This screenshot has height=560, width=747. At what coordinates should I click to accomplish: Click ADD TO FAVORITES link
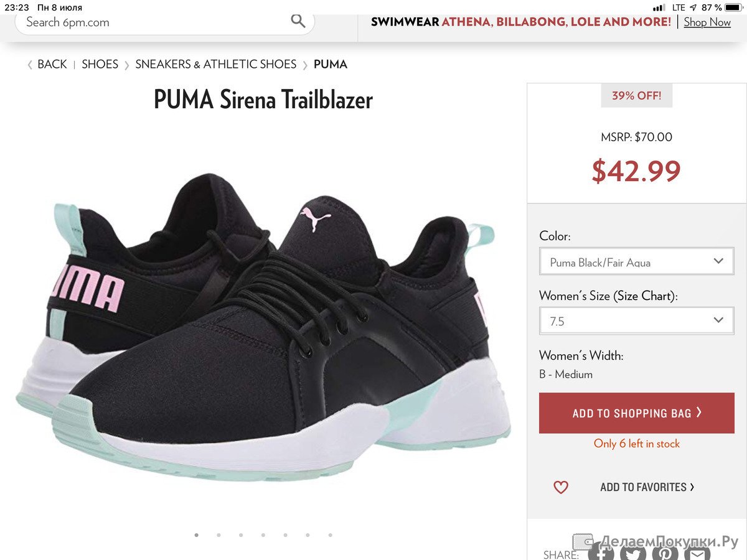(647, 487)
